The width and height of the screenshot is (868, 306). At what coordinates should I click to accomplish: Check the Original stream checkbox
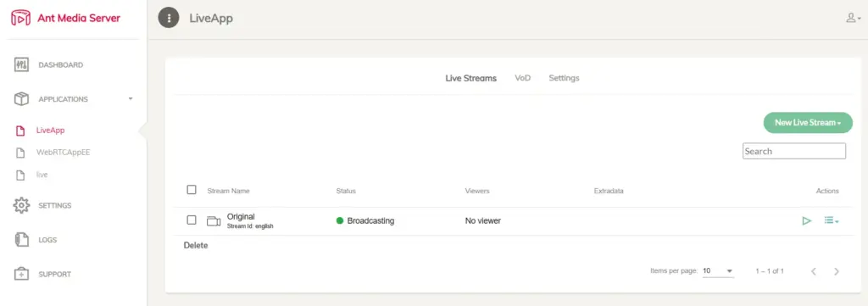[x=192, y=220]
